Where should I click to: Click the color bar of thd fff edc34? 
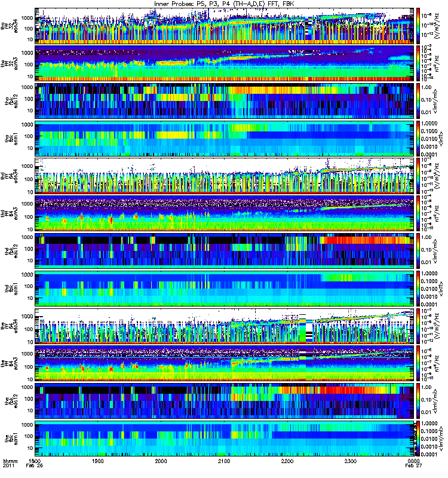(x=418, y=176)
